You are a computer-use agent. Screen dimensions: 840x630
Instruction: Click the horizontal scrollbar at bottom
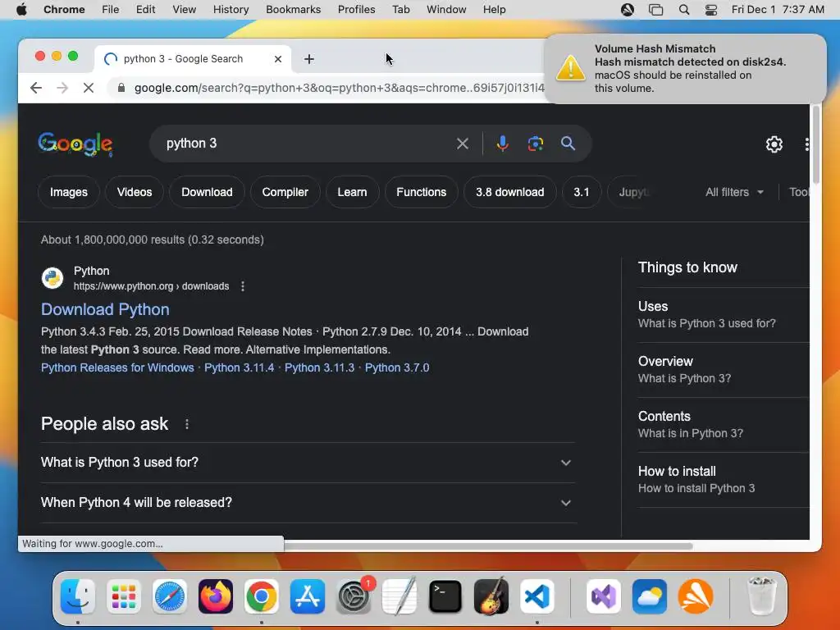pyautogui.click(x=487, y=546)
